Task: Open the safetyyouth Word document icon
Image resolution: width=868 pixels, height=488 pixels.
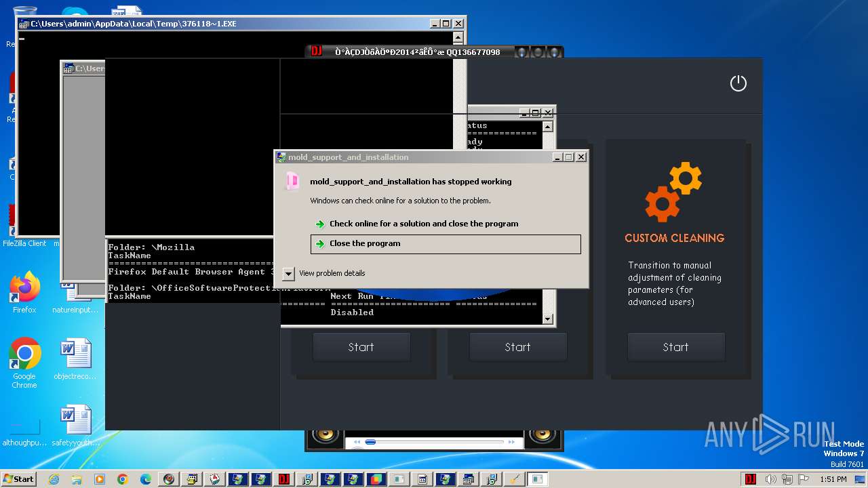Action: 75,426
